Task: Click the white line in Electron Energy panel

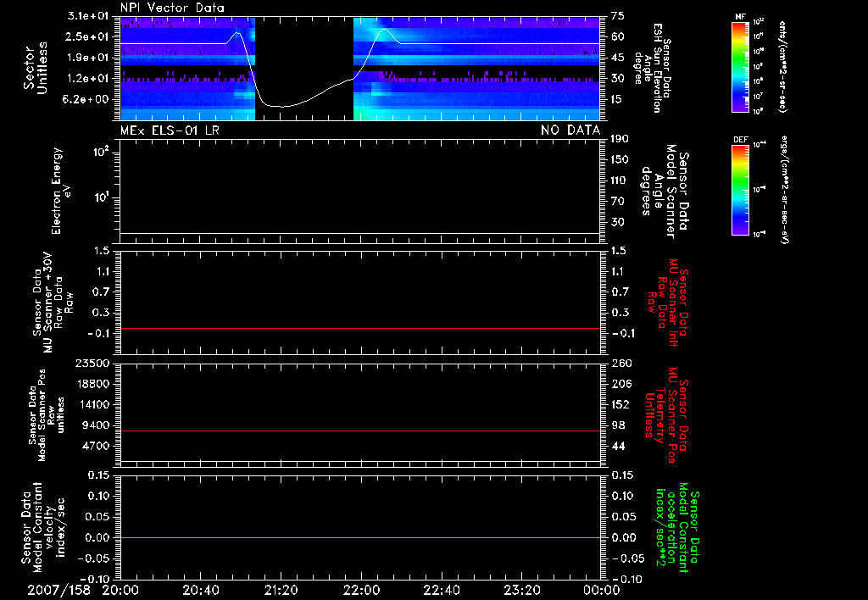Action: (360, 234)
